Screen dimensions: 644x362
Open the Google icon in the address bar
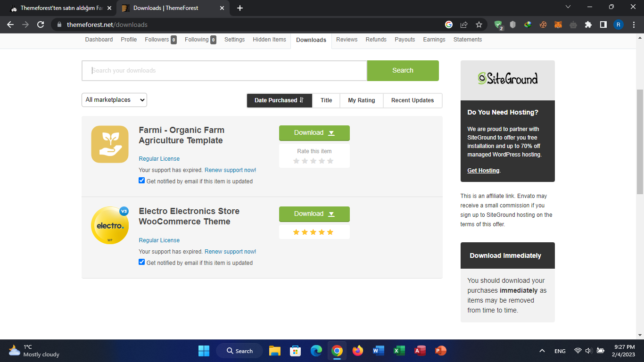[x=449, y=25]
